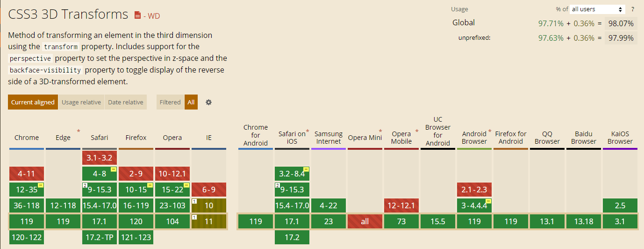Click yellow note flag on Android Browser 3-4.4.4
Image resolution: width=644 pixels, height=249 pixels.
488,201
